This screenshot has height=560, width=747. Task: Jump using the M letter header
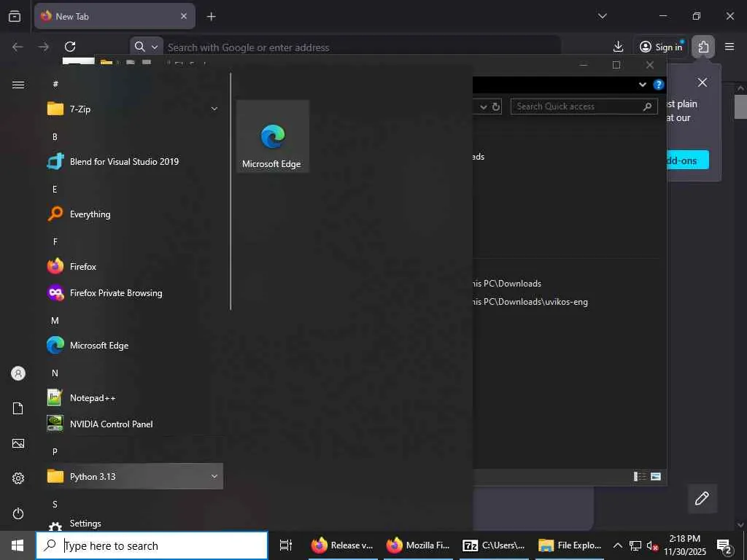55,321
